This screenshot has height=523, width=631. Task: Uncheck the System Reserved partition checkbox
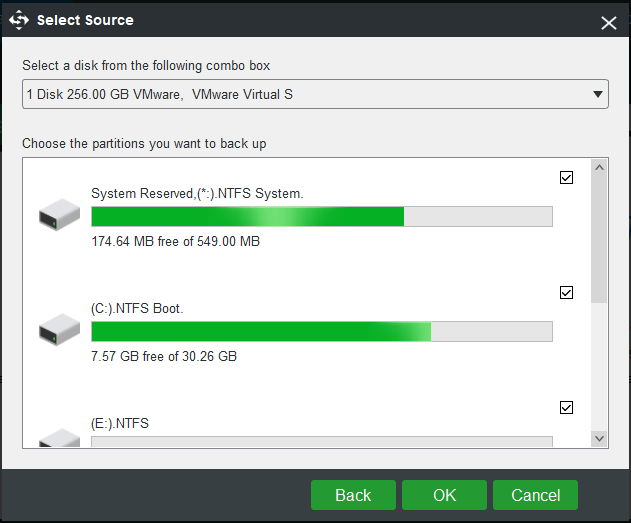tap(566, 177)
